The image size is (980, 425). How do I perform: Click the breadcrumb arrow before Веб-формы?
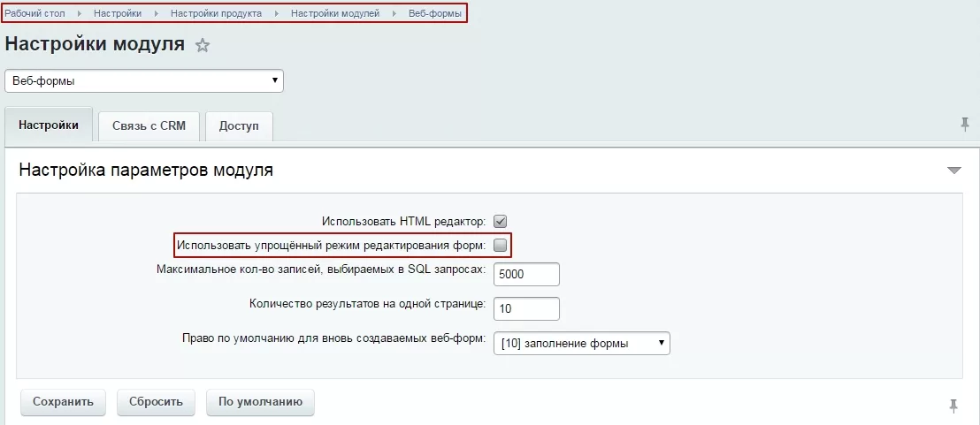(394, 13)
